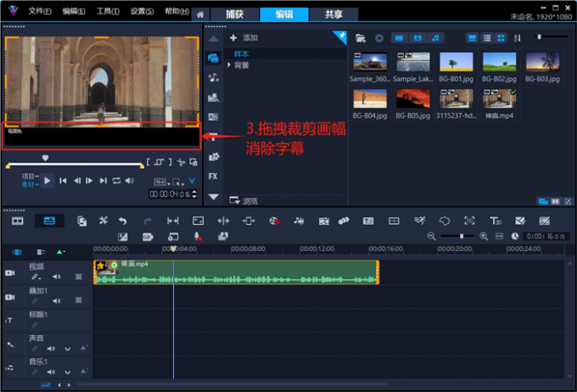Play the preview
Screen dimensions: 577x392
pos(48,181)
